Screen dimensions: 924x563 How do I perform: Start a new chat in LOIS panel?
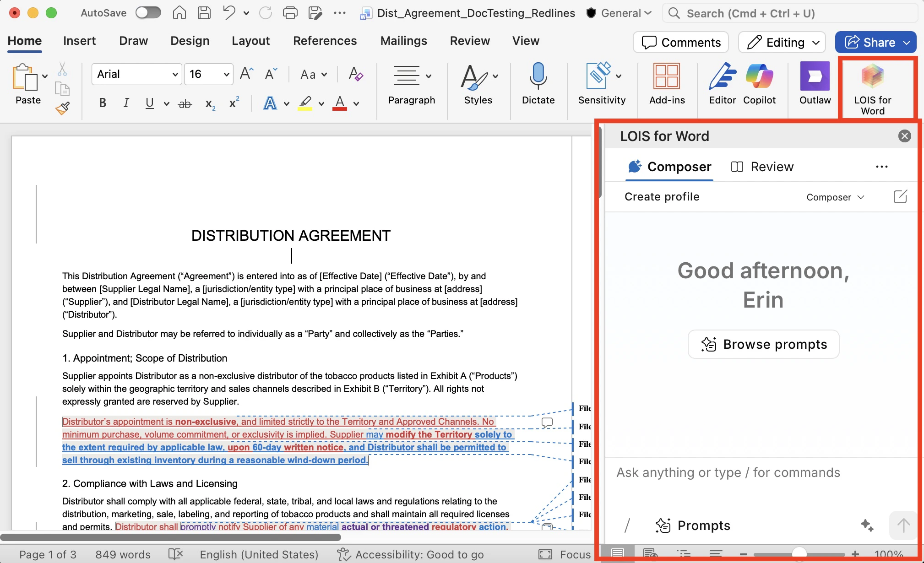(x=900, y=197)
